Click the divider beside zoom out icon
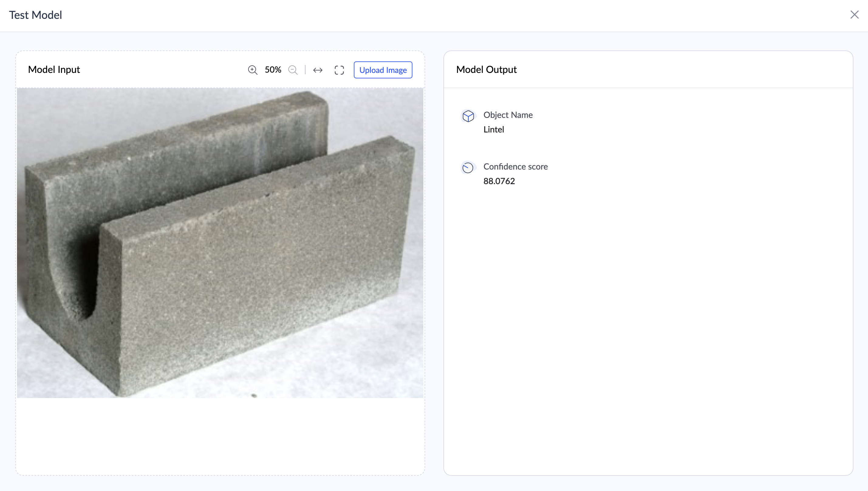 (305, 70)
